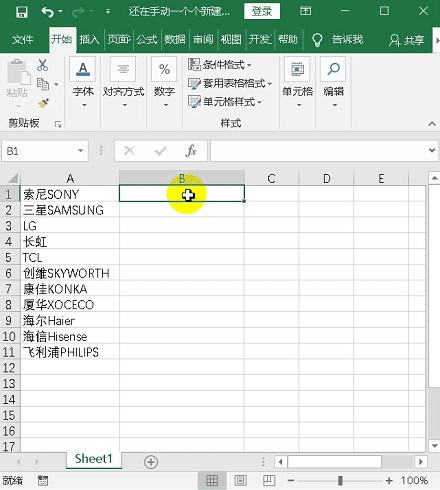Click the Insert Function fx icon
Screen dimensions: 440x490
[191, 151]
